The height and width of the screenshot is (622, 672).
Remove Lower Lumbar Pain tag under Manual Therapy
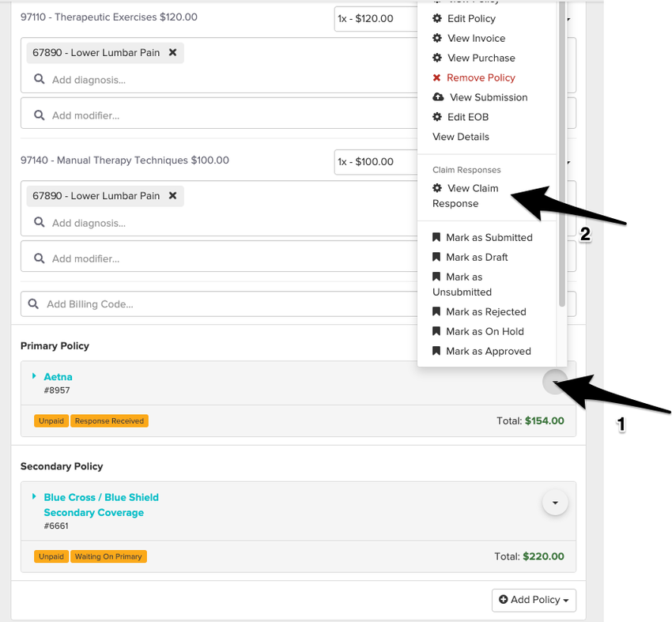click(173, 196)
